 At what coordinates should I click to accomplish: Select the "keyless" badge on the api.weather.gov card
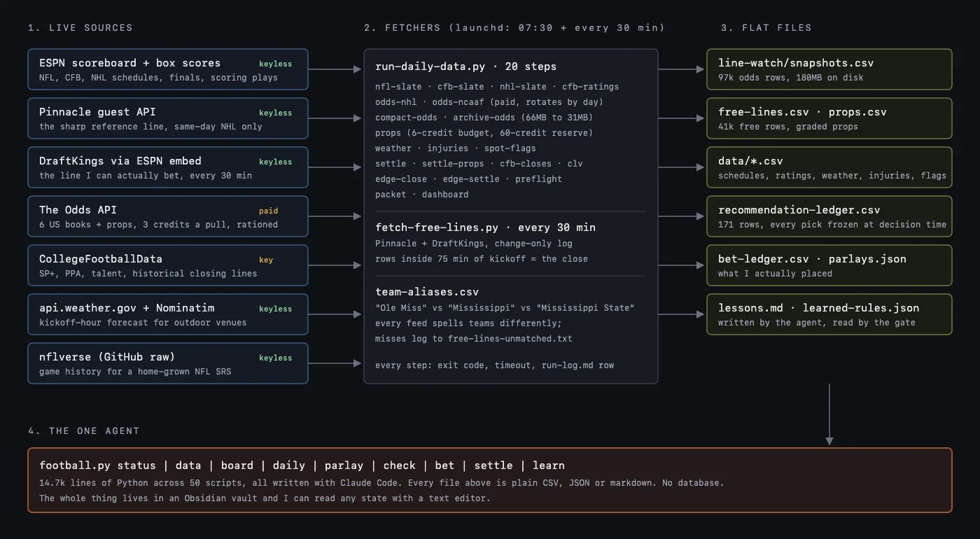tap(275, 309)
